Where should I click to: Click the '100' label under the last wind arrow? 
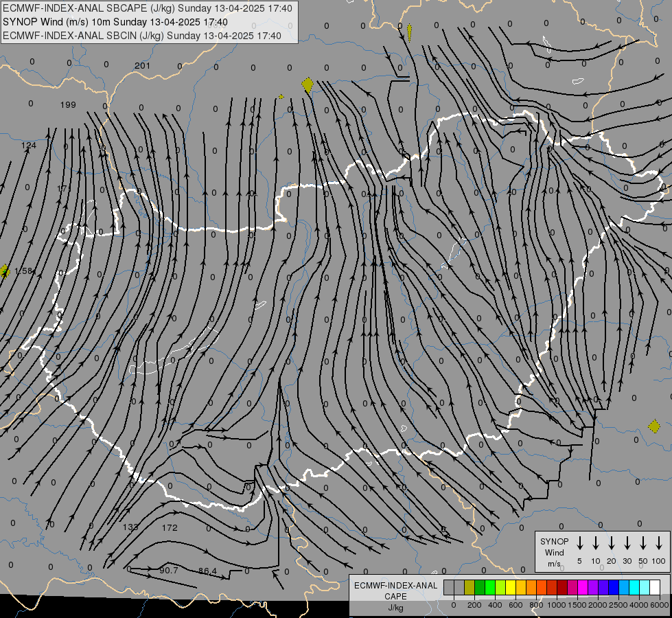659,561
